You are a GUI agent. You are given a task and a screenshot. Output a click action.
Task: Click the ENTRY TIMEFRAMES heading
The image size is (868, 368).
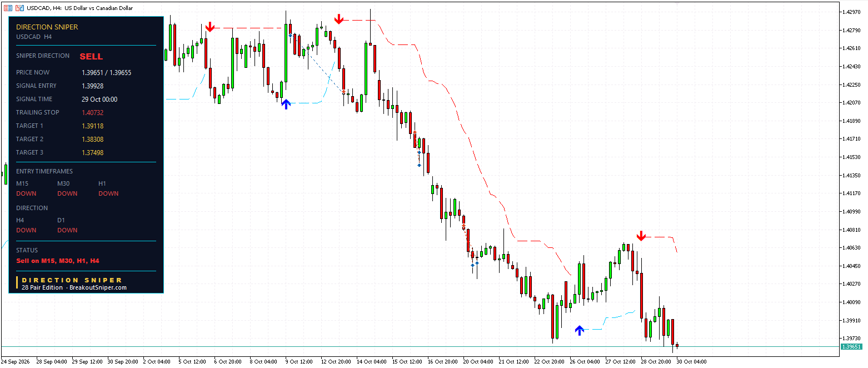tap(44, 171)
